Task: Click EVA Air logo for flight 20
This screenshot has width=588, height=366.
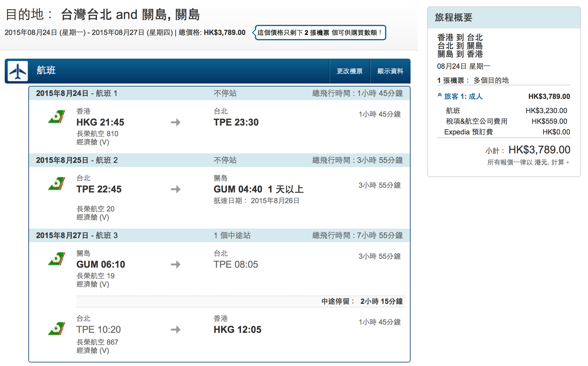Action: (x=56, y=184)
